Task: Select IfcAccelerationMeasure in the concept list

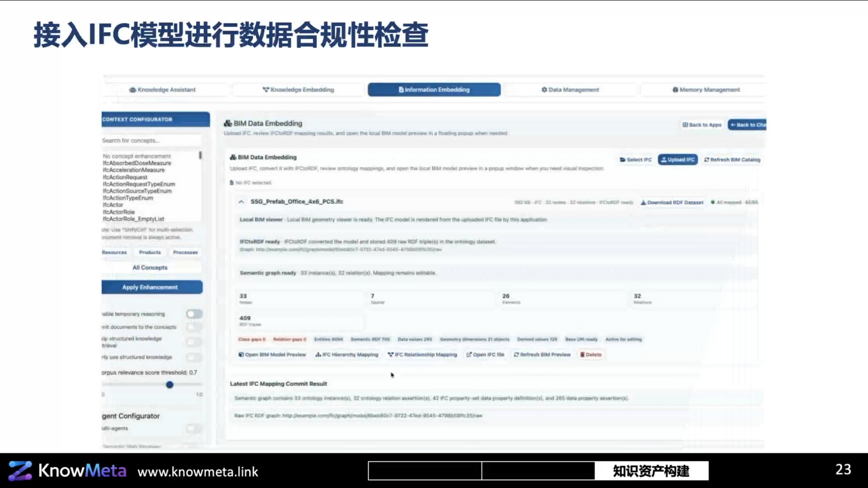Action: click(x=134, y=170)
